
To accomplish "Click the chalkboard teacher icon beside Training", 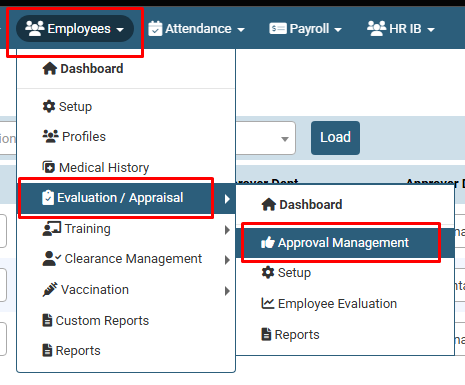I will [x=52, y=229].
